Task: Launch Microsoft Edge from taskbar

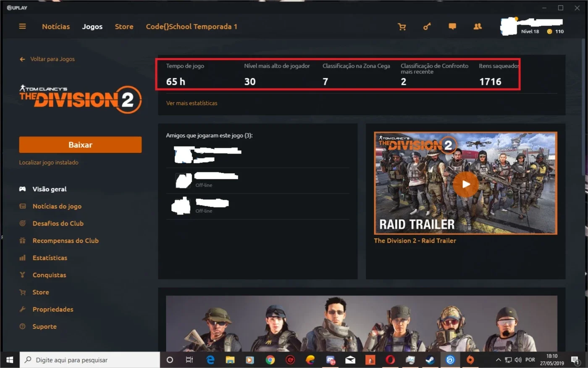Action: click(210, 360)
